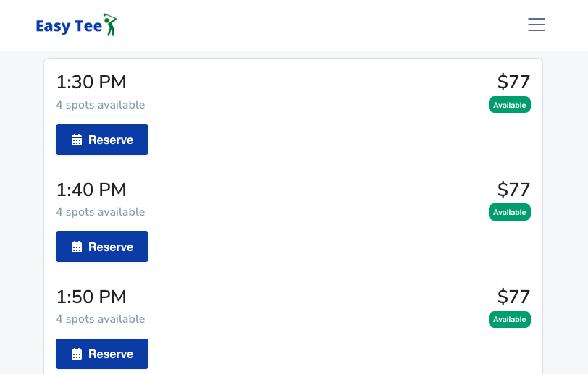Click the $77 price for 1:30 PM
The height and width of the screenshot is (374, 588).
tap(513, 82)
